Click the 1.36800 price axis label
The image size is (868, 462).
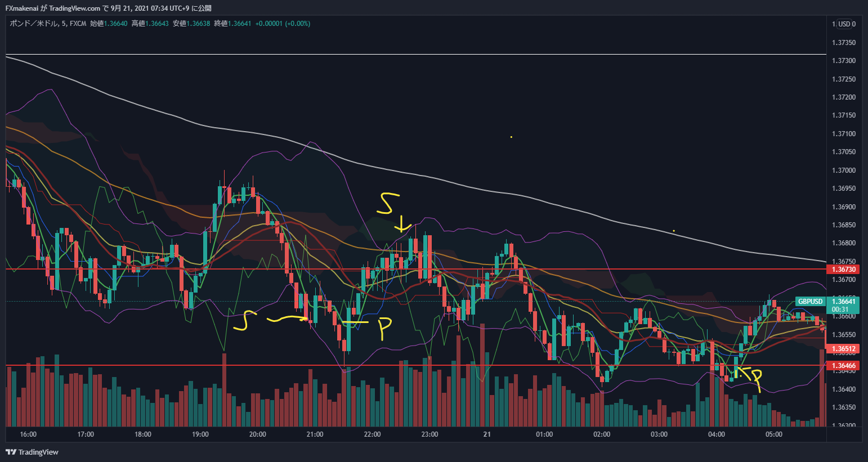pos(843,244)
